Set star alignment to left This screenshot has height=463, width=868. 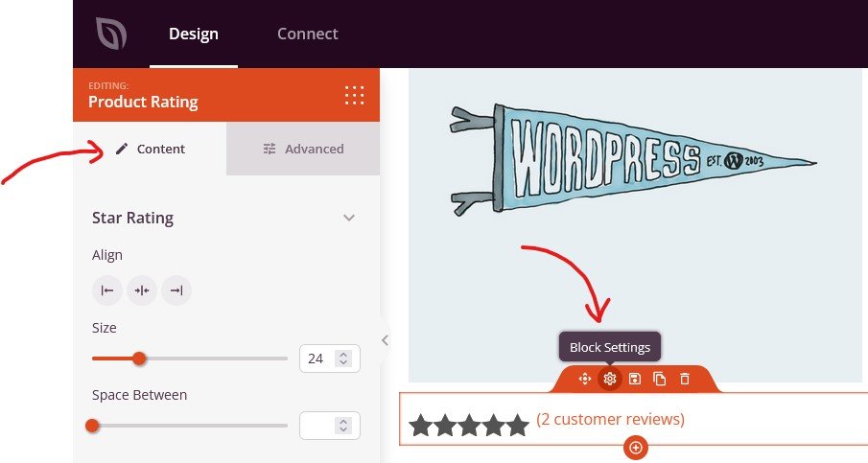click(x=107, y=290)
